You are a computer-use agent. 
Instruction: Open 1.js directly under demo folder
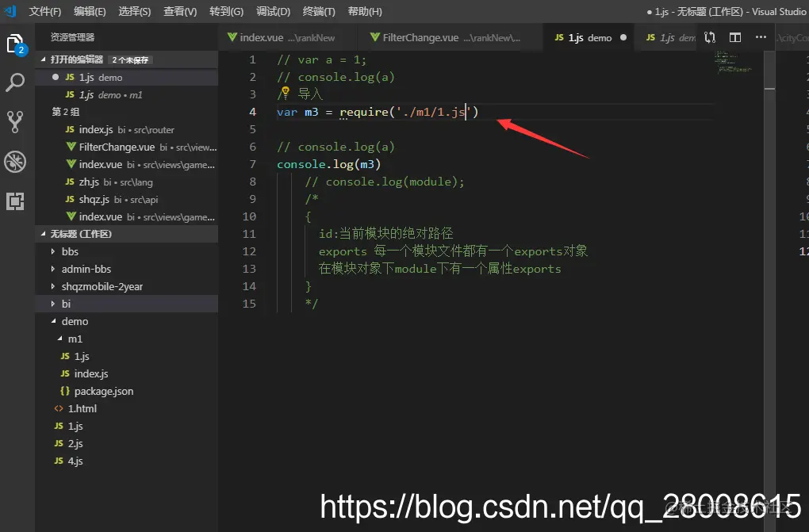126,427
